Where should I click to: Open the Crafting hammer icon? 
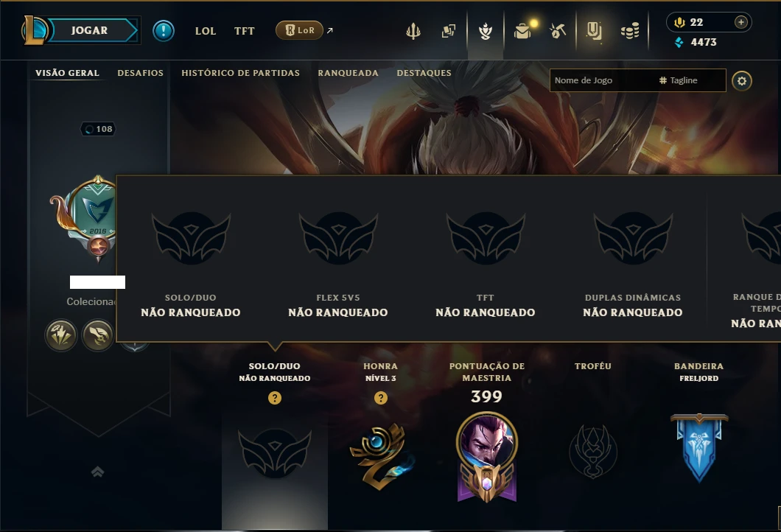[558, 31]
